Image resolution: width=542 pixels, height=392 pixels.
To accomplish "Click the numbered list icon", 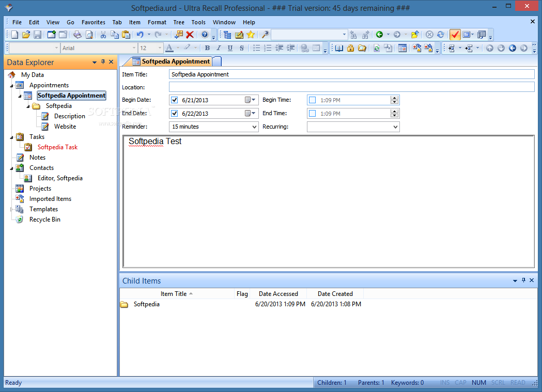I will [268, 48].
